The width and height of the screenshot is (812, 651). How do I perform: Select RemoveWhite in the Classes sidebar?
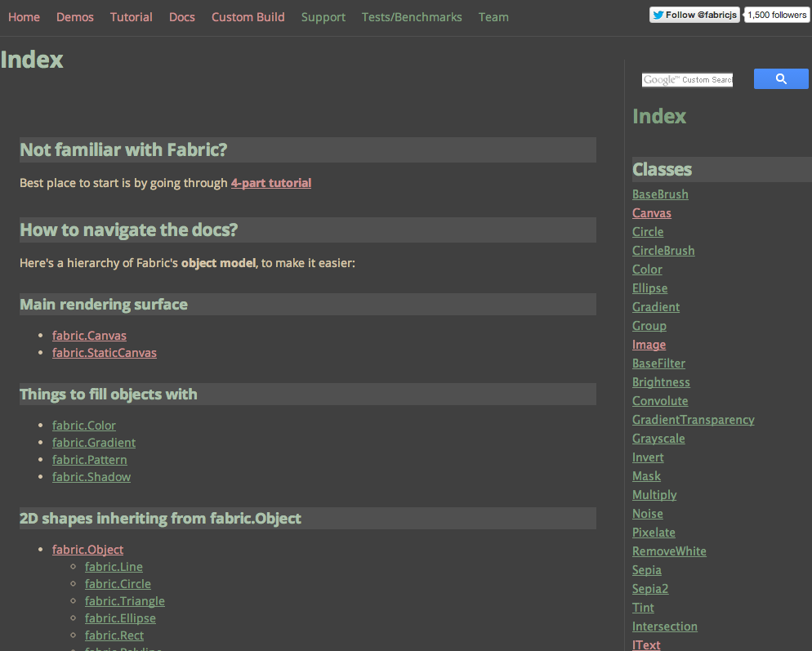(x=669, y=551)
